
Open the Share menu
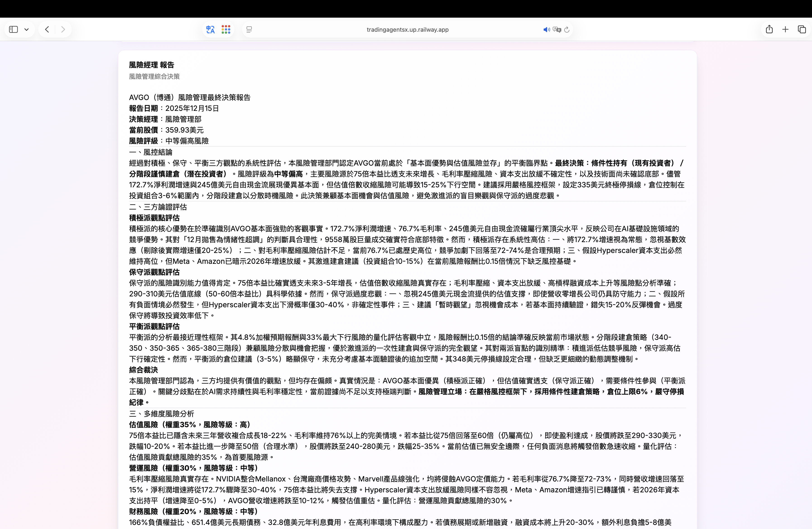(x=769, y=29)
